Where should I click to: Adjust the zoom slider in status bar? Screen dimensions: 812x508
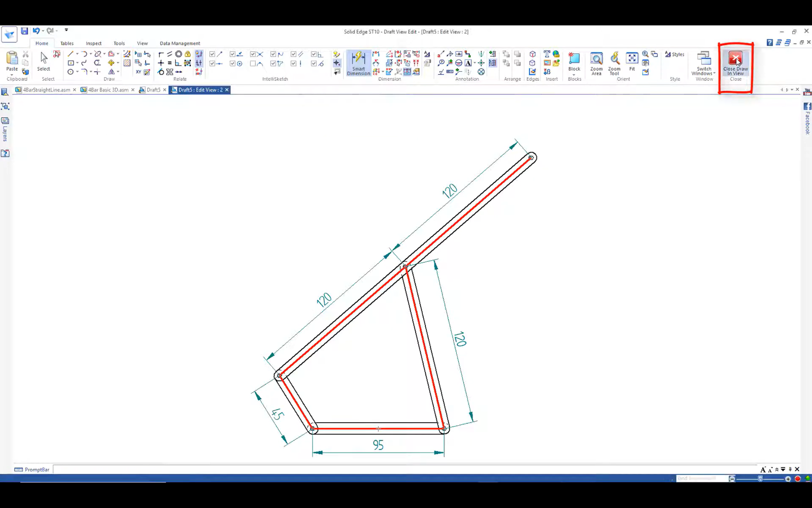760,479
